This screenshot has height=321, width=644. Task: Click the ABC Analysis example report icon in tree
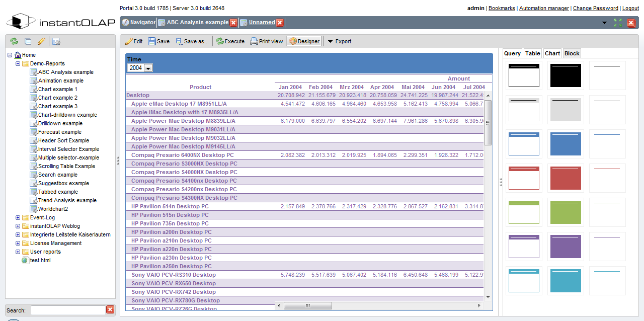point(34,72)
